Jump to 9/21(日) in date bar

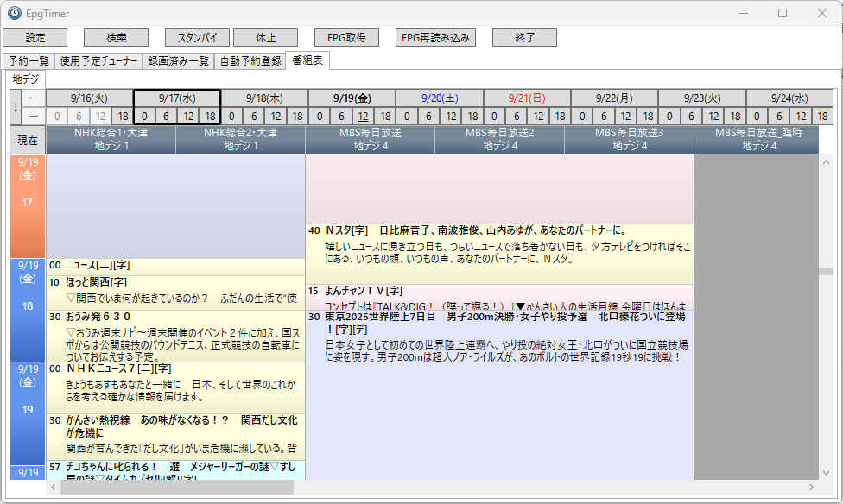(x=526, y=98)
